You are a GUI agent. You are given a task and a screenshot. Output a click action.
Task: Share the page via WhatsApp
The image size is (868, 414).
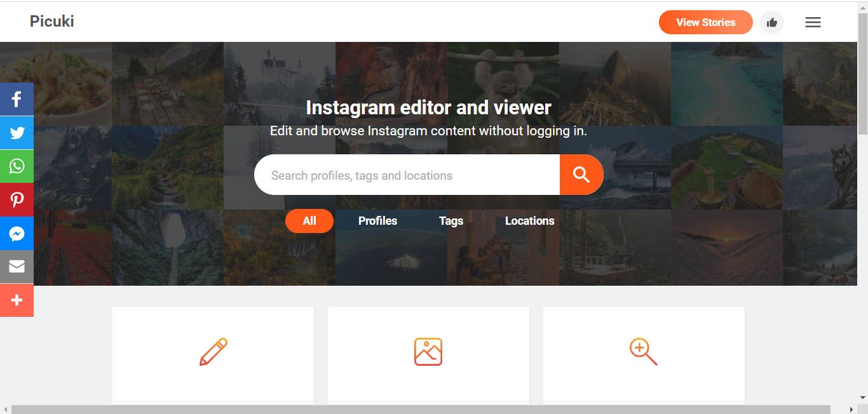point(17,166)
